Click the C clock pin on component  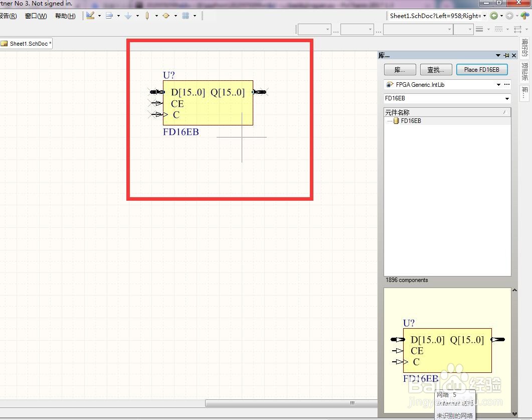point(159,114)
